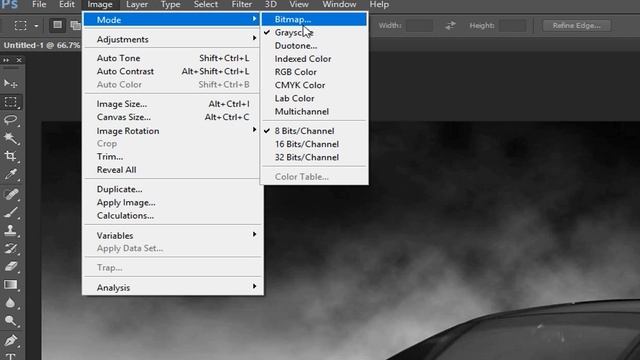Select the Gradient tool
The width and height of the screenshot is (640, 360).
coord(11,284)
